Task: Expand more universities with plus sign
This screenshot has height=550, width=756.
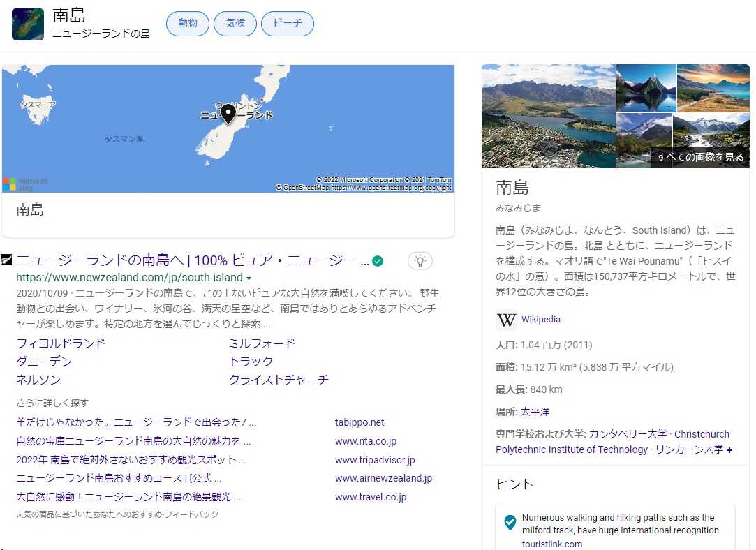Action: click(729, 450)
